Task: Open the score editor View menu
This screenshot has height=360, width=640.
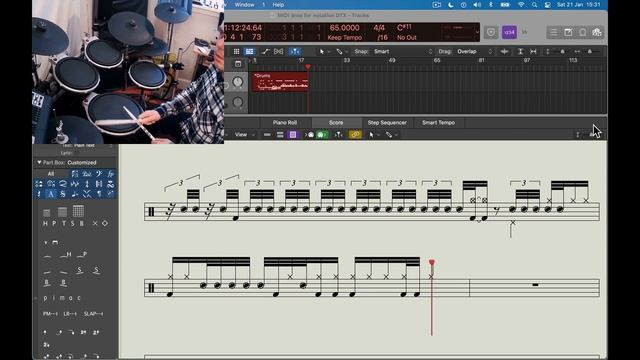Action: pos(244,135)
